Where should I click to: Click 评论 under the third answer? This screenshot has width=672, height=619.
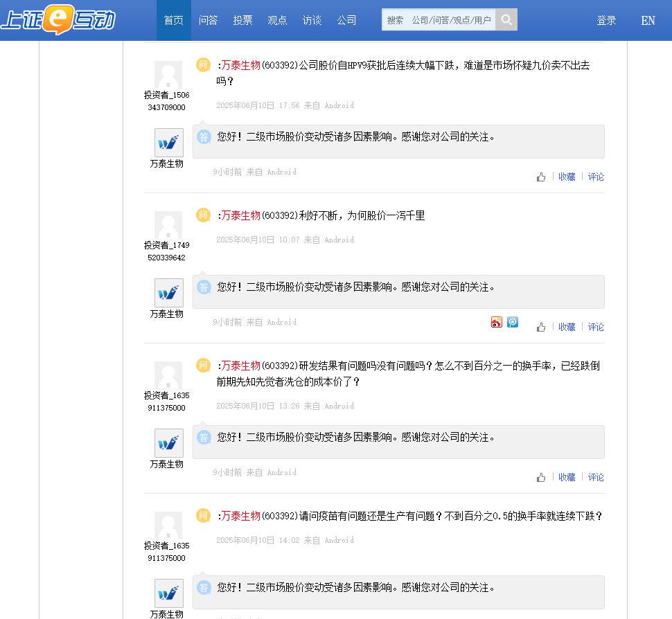[596, 477]
